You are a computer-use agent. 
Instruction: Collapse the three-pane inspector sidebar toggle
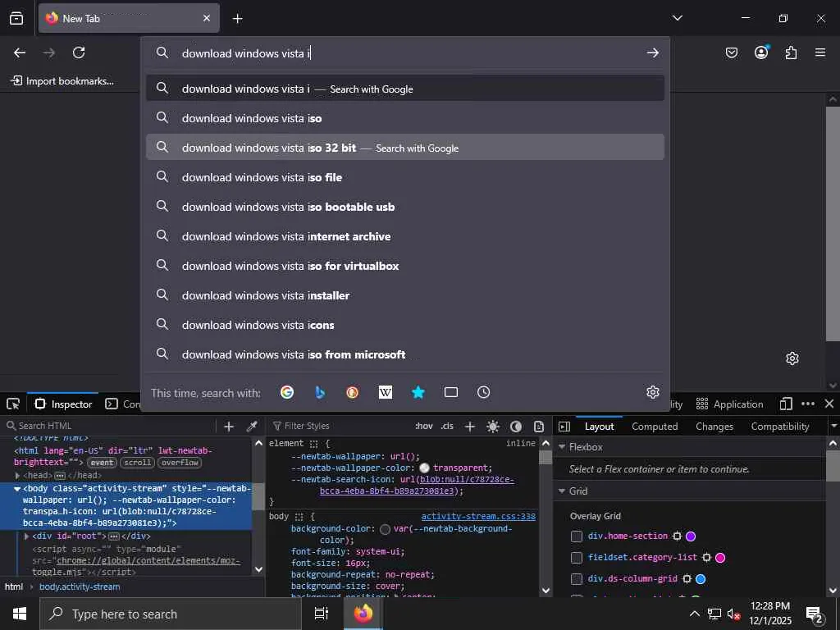(x=564, y=426)
